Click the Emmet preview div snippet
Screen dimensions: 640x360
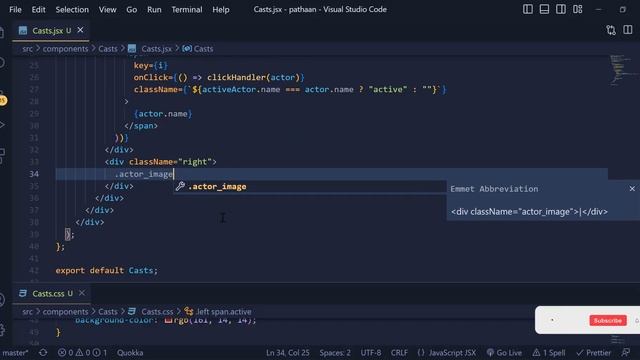pos(529,211)
